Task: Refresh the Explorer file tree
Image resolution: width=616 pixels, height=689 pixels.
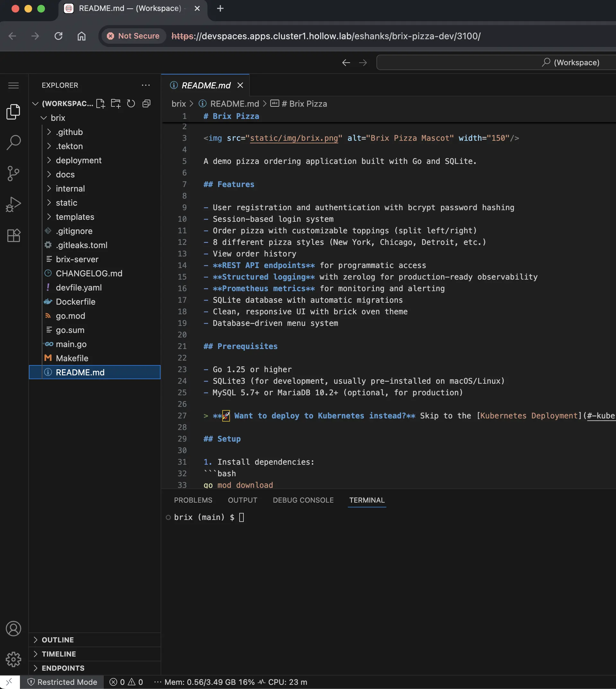Action: tap(131, 103)
